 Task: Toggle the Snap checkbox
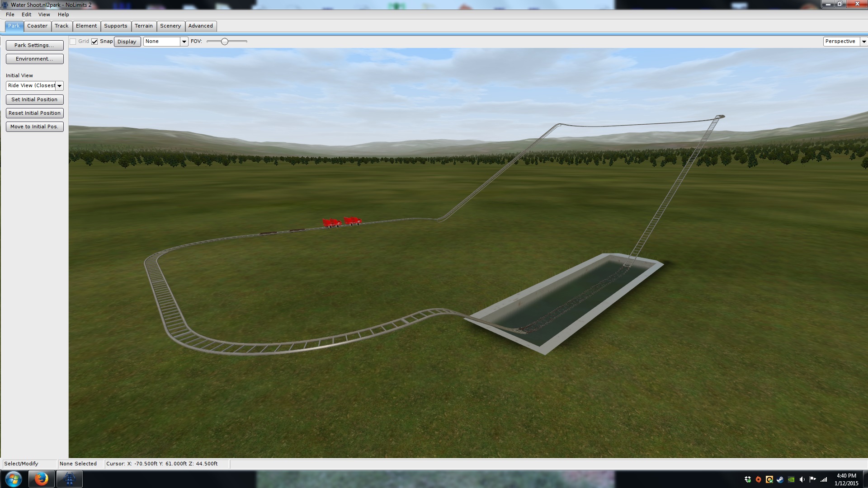coord(94,42)
